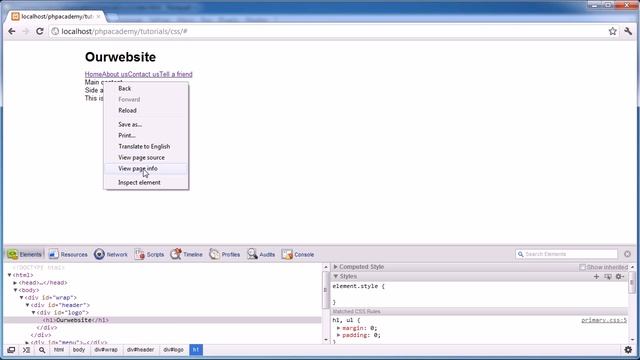The height and width of the screenshot is (360, 640).
Task: Choose View page info
Action: click(x=146, y=169)
